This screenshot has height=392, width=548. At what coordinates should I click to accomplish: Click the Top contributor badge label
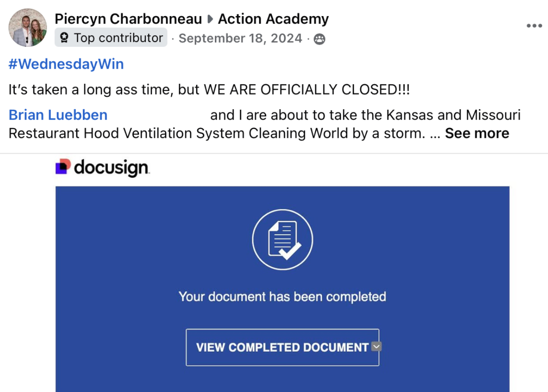(118, 38)
